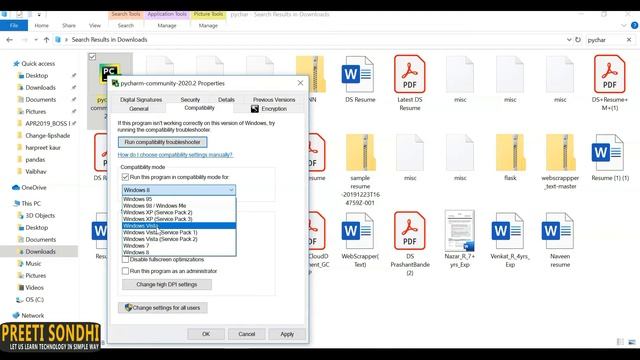Click the pychar search input field
Image resolution: width=640 pixels, height=360 pixels.
click(605, 40)
